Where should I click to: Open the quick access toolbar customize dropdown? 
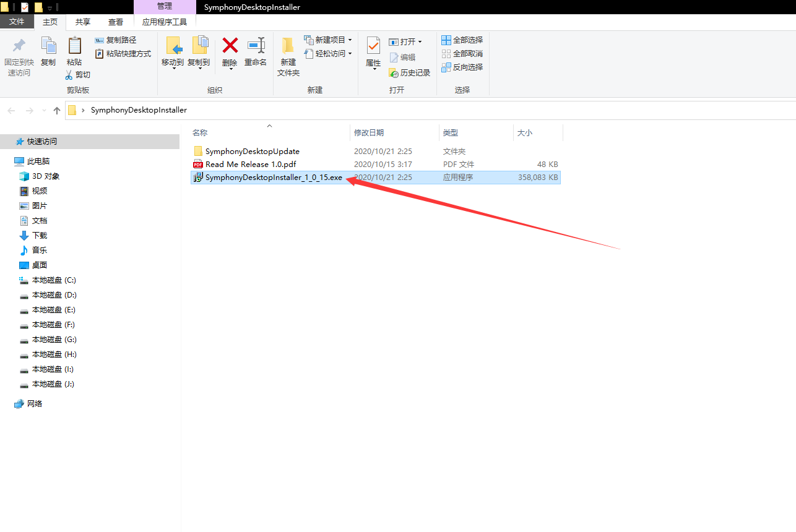50,7
